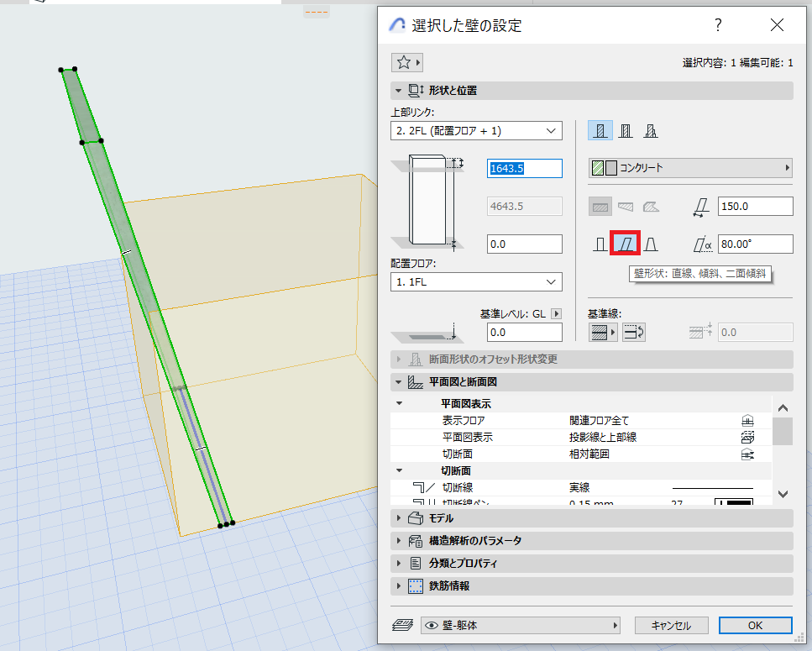Confirm the settings with OK
The height and width of the screenshot is (651, 812).
click(x=755, y=626)
